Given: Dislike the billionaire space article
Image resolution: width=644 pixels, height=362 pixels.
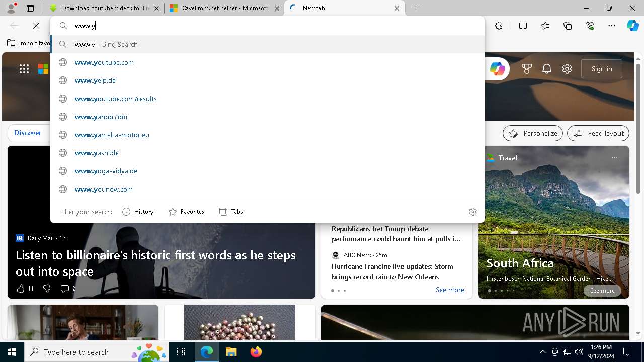Looking at the screenshot, I should click(47, 288).
